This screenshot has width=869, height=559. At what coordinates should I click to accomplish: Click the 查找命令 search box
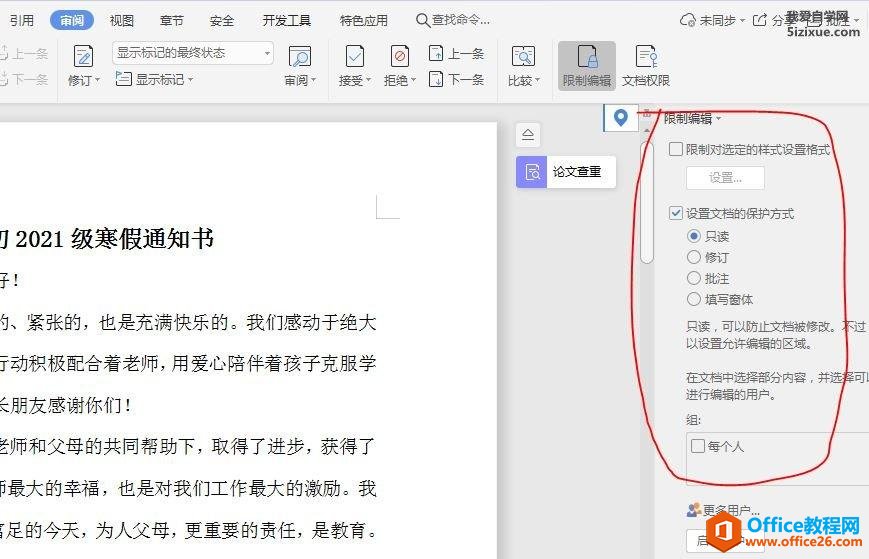(453, 20)
